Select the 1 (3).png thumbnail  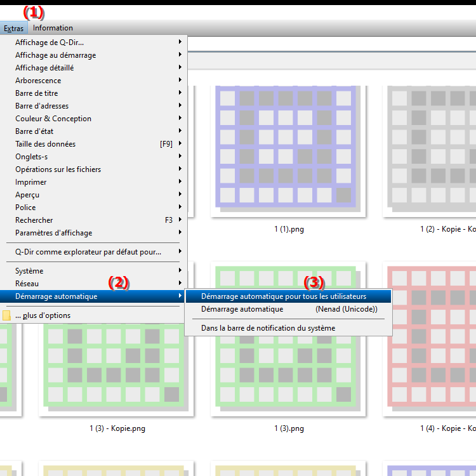click(x=288, y=376)
